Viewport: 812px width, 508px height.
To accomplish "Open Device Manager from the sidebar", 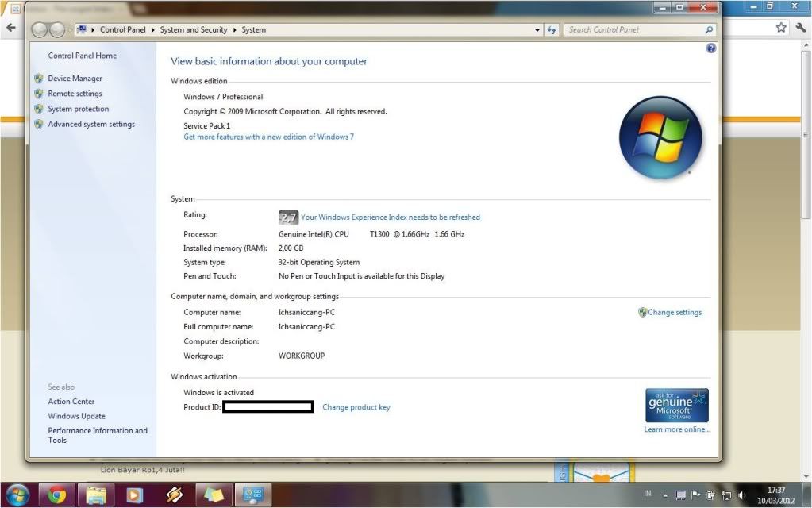I will point(75,79).
